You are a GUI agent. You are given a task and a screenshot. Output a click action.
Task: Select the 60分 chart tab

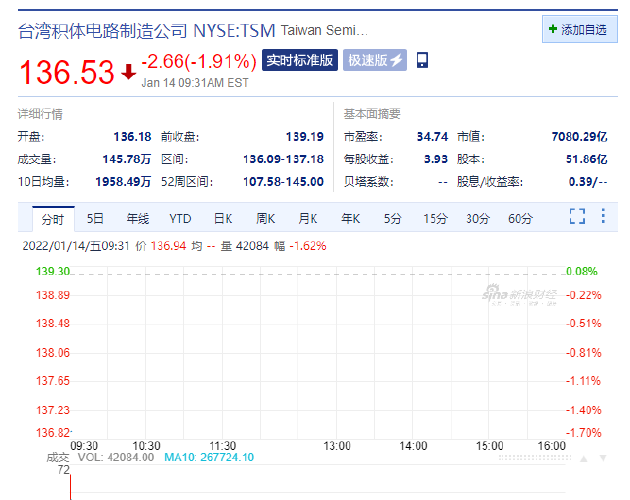click(x=520, y=219)
